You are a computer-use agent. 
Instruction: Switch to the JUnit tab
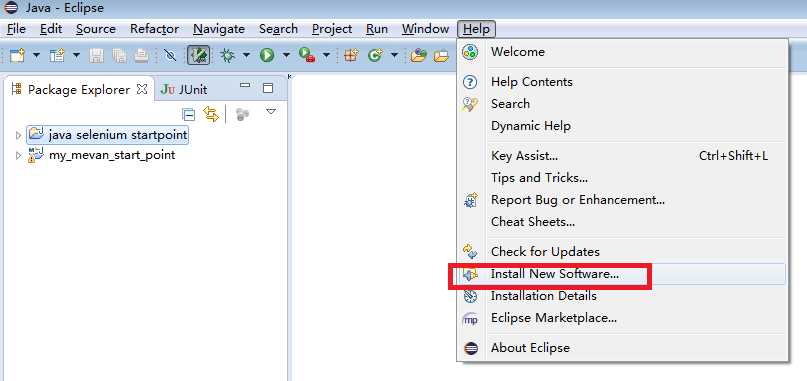tap(184, 90)
